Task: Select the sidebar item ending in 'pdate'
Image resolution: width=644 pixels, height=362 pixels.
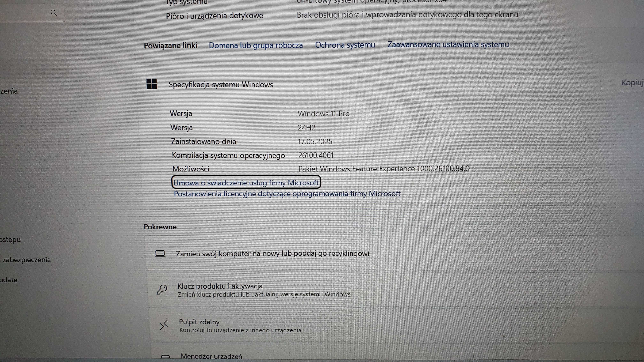Action: pos(9,280)
